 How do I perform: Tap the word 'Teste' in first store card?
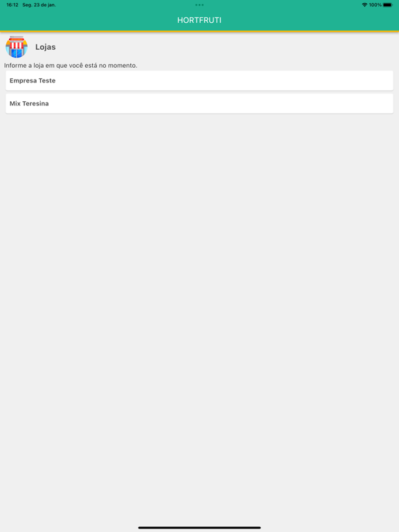coord(47,81)
